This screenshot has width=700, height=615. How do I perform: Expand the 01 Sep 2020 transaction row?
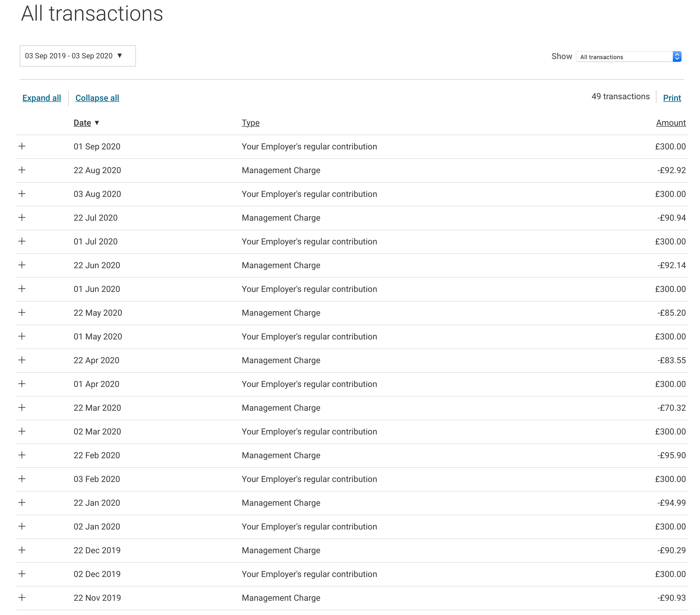pyautogui.click(x=22, y=146)
